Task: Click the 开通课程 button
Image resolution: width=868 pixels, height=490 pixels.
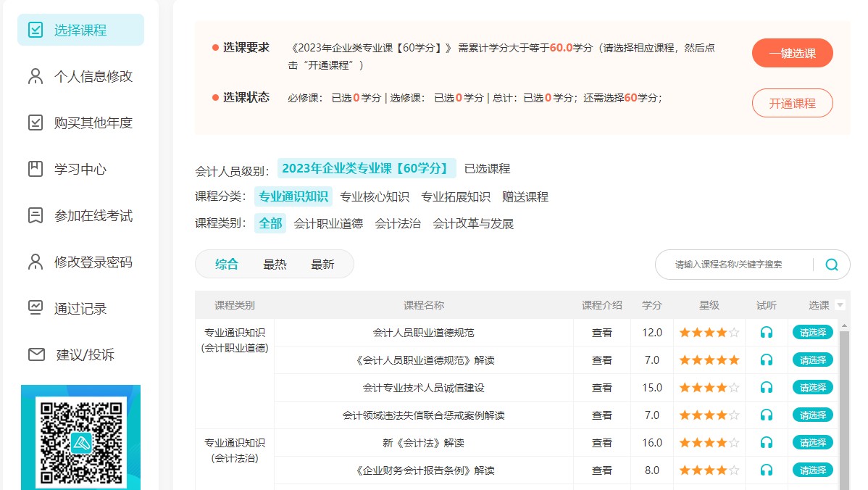Action: click(x=792, y=103)
